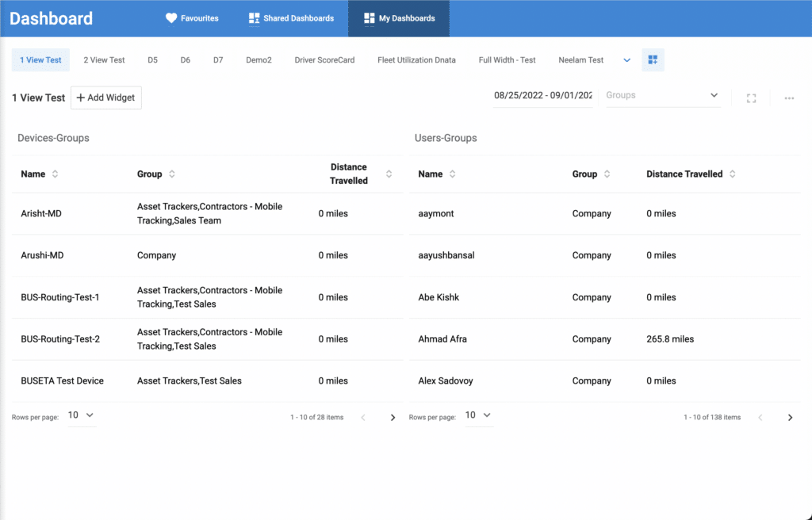Select the Fleet Utilization Dnata tab
Screen dimensions: 812x520
(x=416, y=60)
